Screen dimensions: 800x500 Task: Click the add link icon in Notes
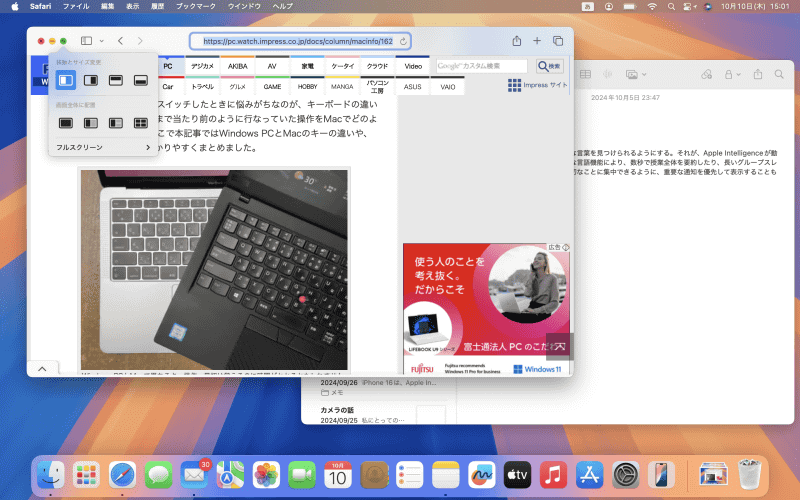(x=707, y=74)
